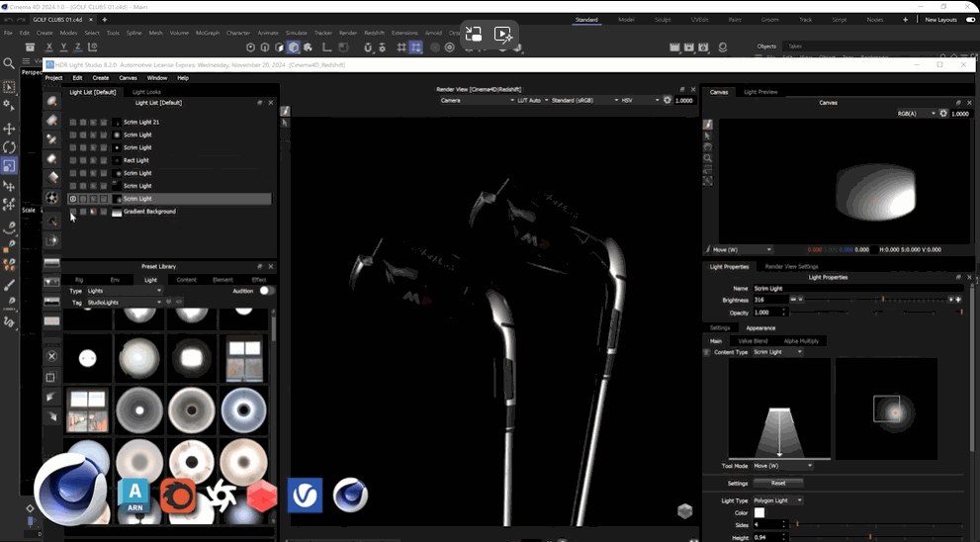Lock the Y axis in Cinema 4D toolbar
This screenshot has height=542, width=980.
63,46
